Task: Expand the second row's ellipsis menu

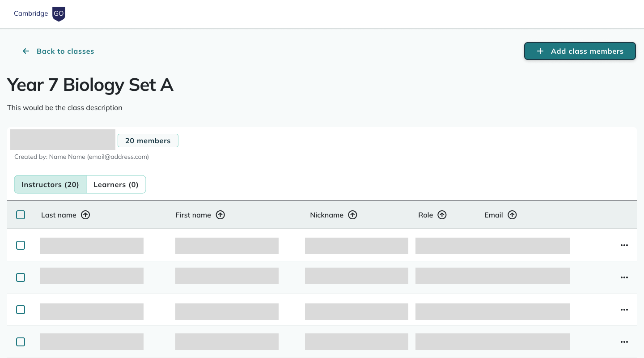Action: click(x=624, y=277)
